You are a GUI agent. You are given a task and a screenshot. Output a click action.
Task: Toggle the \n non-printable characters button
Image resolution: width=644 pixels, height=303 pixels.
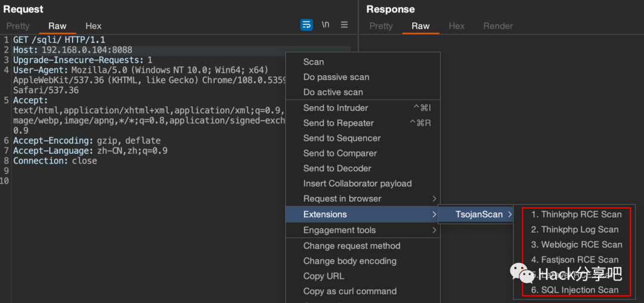pyautogui.click(x=326, y=25)
